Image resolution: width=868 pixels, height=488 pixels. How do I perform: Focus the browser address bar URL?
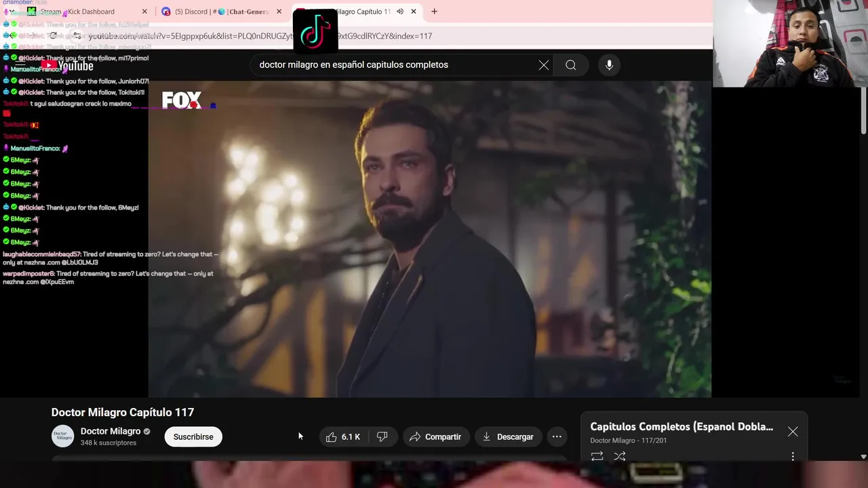point(260,36)
